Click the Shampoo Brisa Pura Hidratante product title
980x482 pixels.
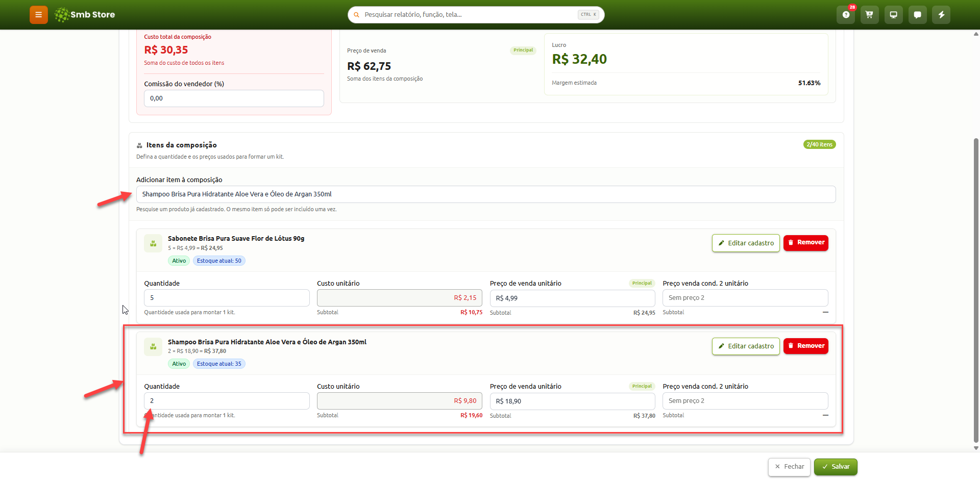click(x=267, y=342)
